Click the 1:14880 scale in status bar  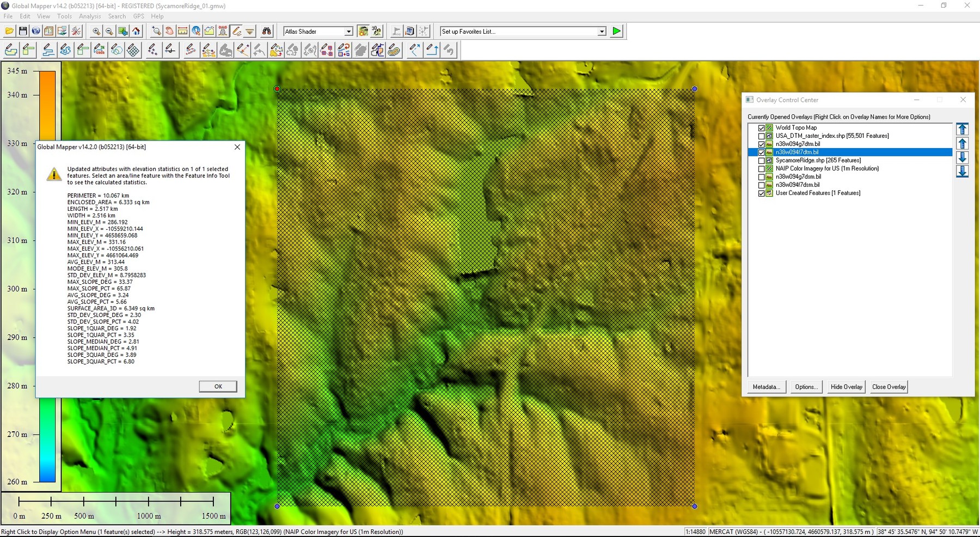695,532
